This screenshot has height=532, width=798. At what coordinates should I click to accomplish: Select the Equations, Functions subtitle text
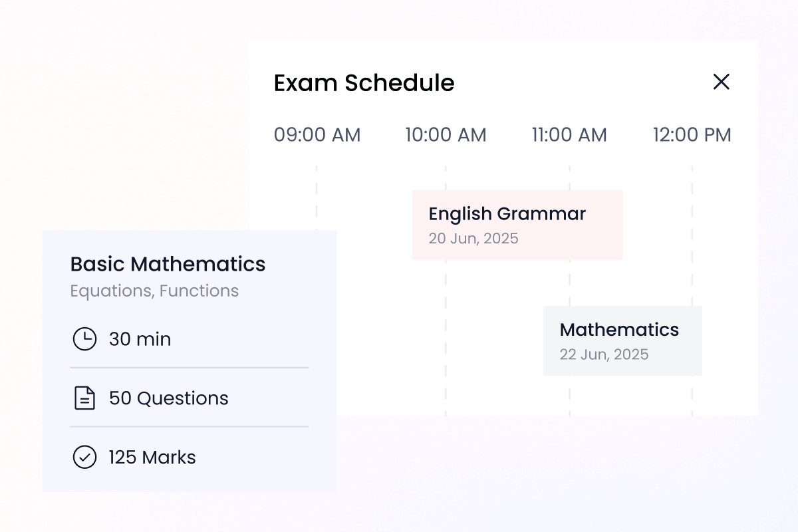coord(154,291)
